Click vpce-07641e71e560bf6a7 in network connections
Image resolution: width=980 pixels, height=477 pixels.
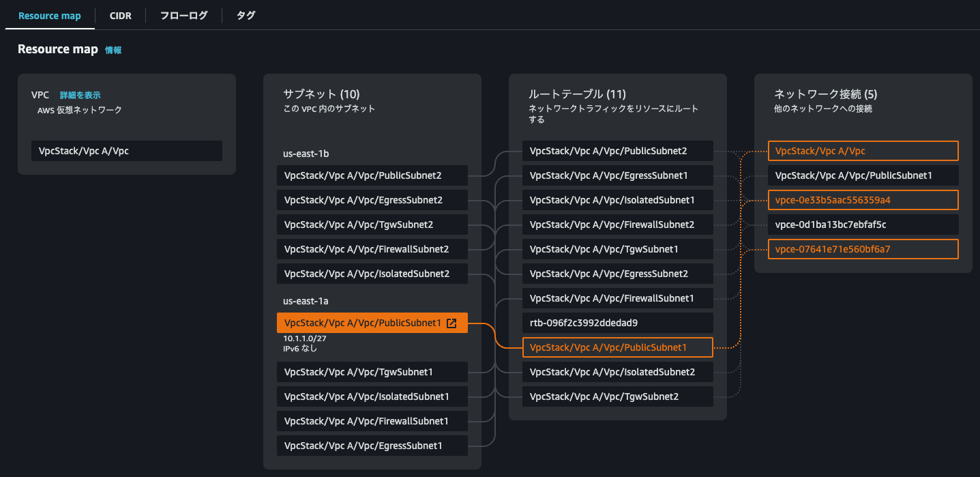(863, 249)
